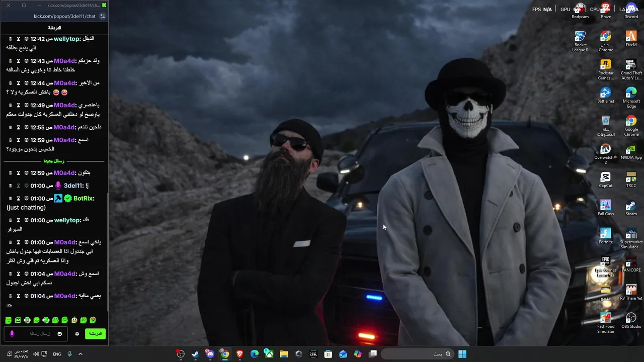
Task: Open chat settings gear in Kick chat
Action: click(77, 334)
